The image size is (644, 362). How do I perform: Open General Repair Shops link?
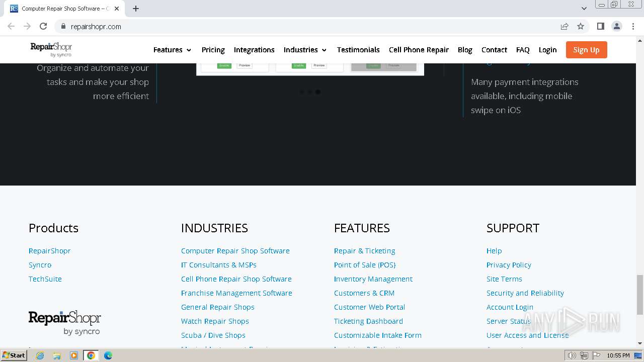point(217,307)
